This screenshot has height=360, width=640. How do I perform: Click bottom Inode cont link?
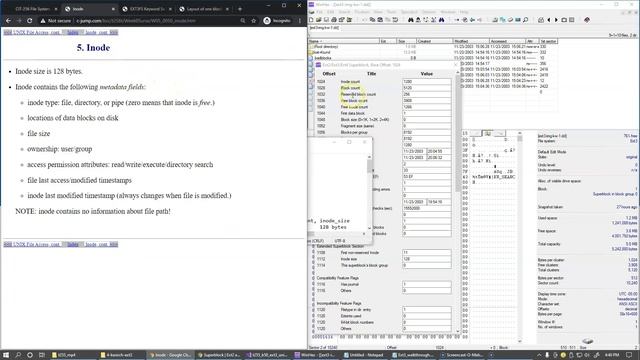[x=101, y=244]
